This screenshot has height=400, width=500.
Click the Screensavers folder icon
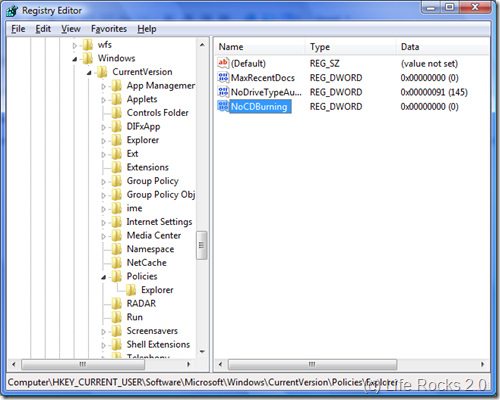pos(116,331)
